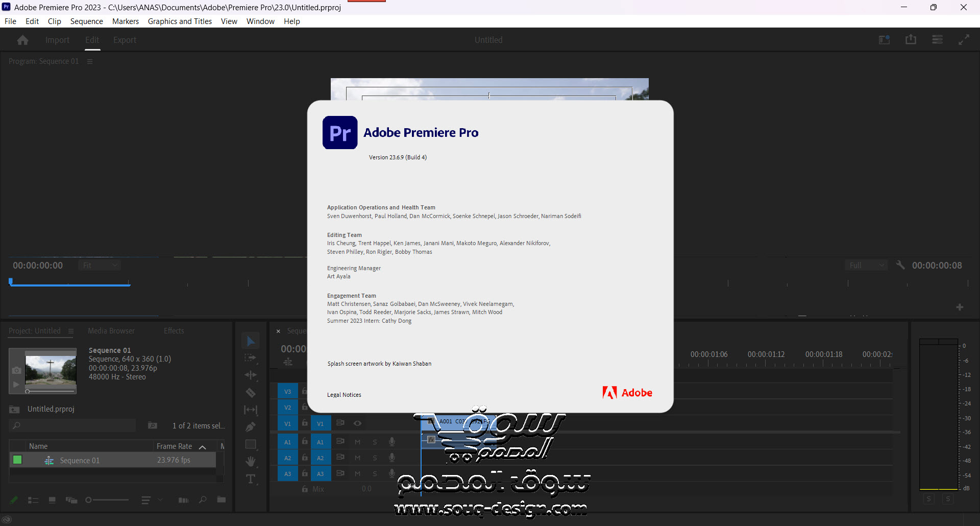The image size is (980, 526).
Task: Sort by Frame Rate column arrow
Action: tap(203, 447)
